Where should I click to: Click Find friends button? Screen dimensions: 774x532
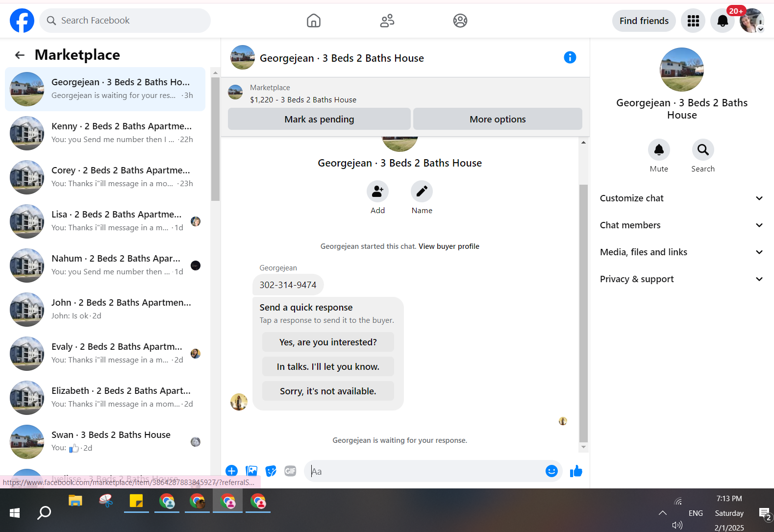pos(644,21)
